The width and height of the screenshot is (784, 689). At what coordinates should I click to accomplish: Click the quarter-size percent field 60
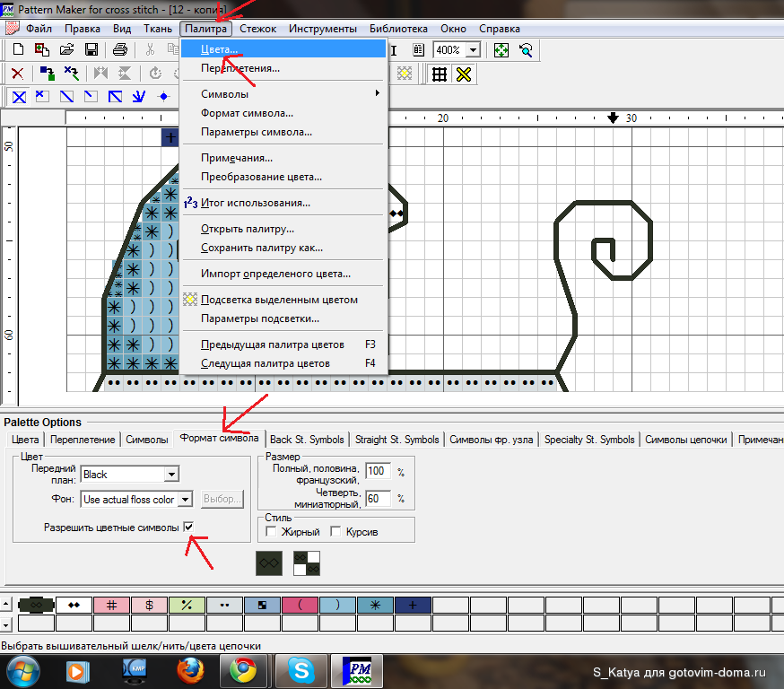(x=378, y=499)
